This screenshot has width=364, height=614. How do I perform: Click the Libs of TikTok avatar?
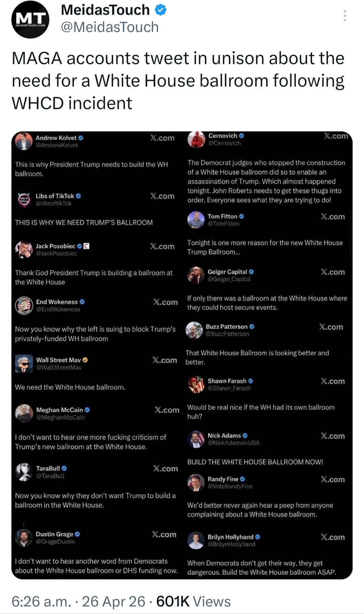click(24, 199)
